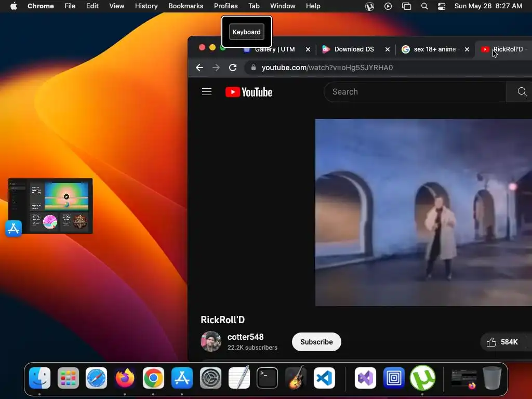Image resolution: width=532 pixels, height=399 pixels.
Task: Open the YouTube hamburger guide menu
Action: [207, 92]
